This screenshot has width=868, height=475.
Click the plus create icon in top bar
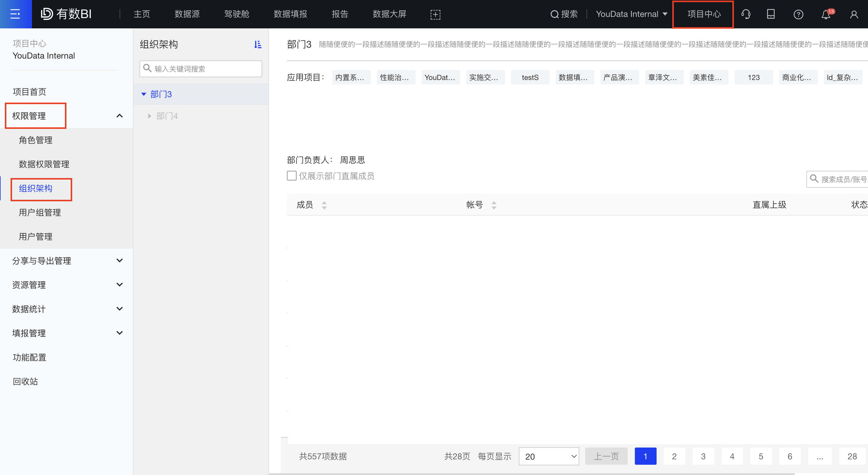click(435, 14)
